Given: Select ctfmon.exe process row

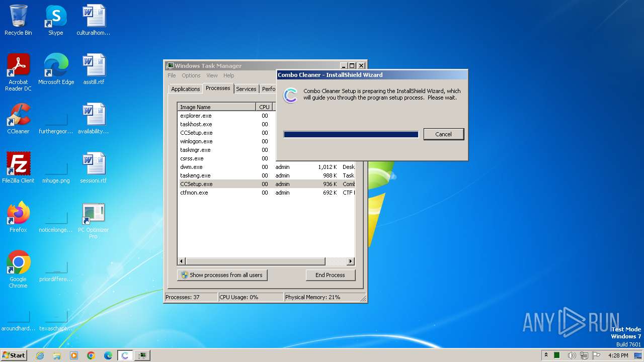Looking at the screenshot, I should pyautogui.click(x=267, y=193).
